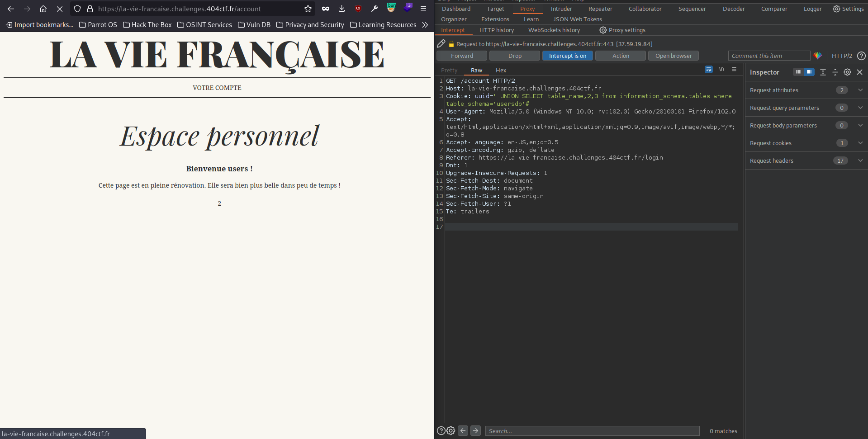Expand the Request headers section
The image size is (868, 439).
(860, 160)
